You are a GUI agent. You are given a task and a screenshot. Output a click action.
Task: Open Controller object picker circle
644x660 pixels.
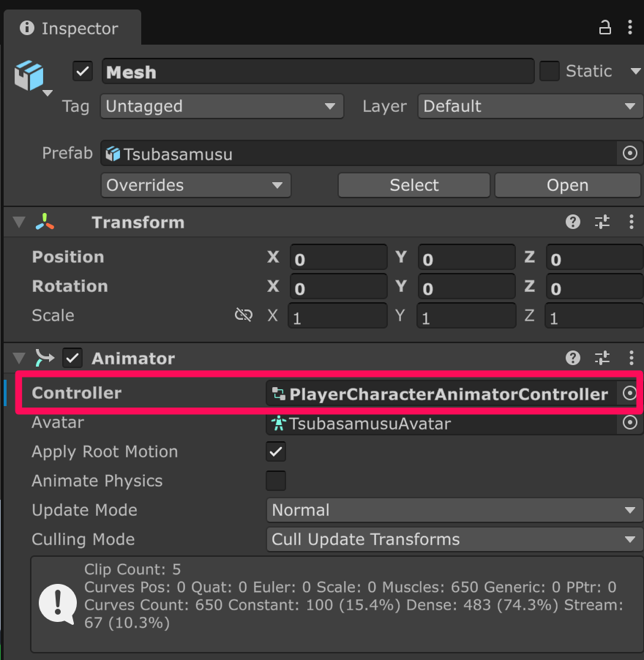(x=629, y=394)
